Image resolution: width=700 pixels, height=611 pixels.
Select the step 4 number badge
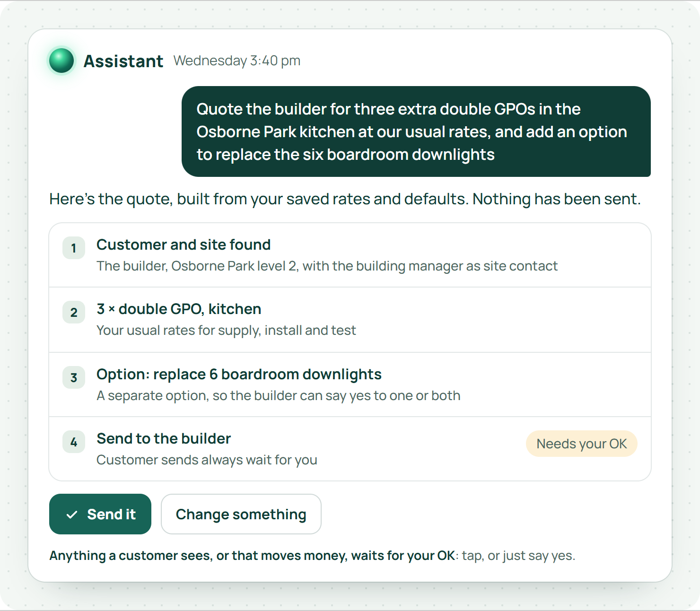[x=74, y=442]
